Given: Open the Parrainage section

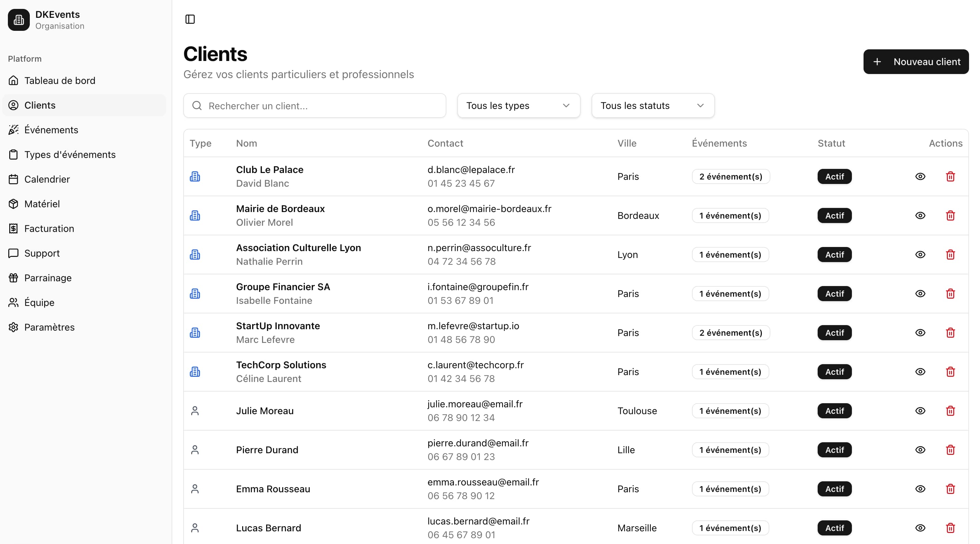Looking at the screenshot, I should click(x=48, y=278).
